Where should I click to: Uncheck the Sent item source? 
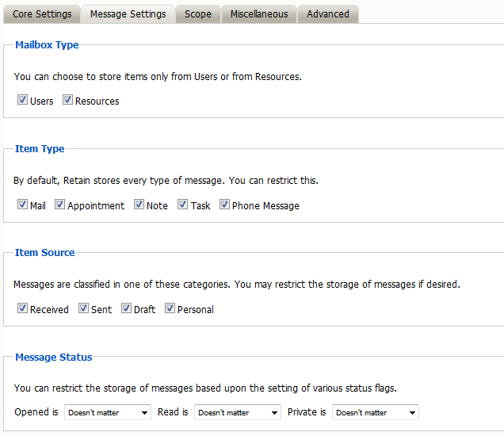(x=84, y=308)
